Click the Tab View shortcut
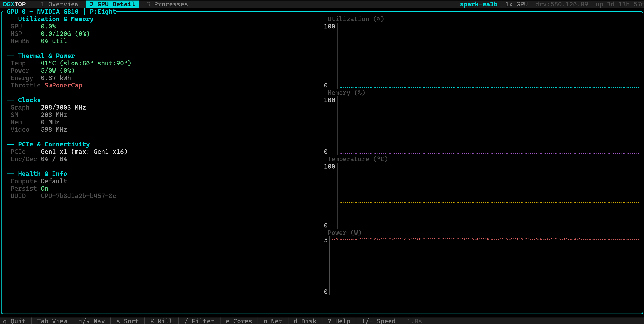The height and width of the screenshot is (324, 644). pyautogui.click(x=52, y=321)
